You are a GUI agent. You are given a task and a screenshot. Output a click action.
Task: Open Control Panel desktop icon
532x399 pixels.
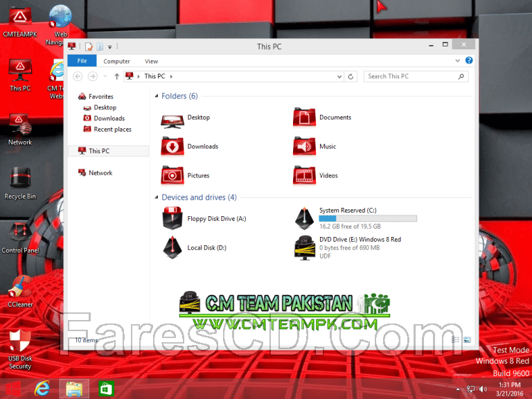pos(20,238)
